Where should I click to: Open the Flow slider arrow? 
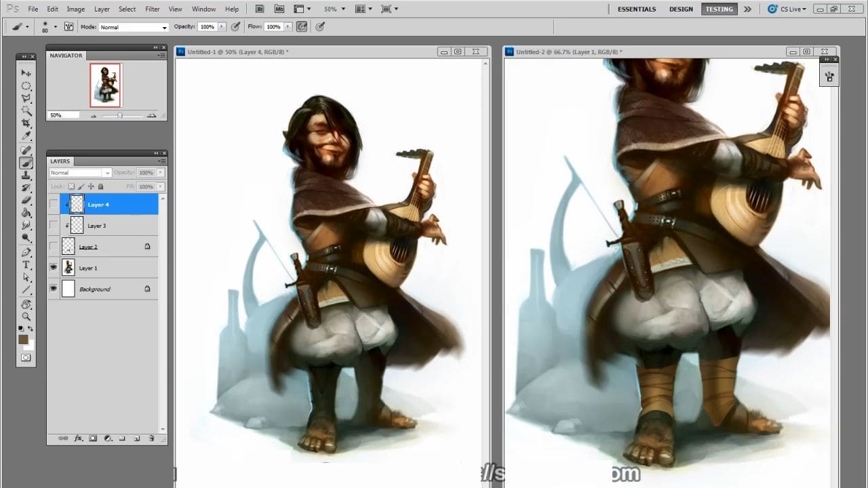[x=288, y=27]
